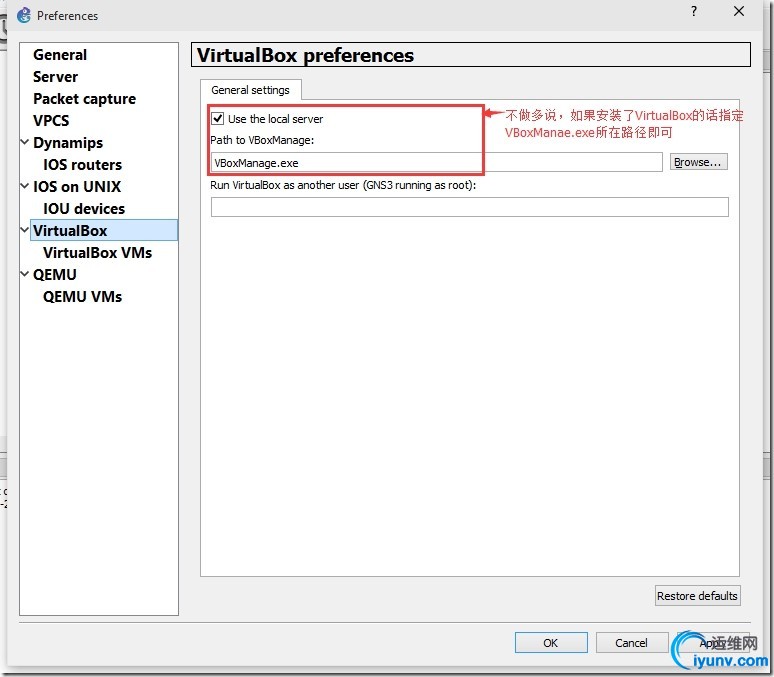
Task: Select Packet capture in the sidebar
Action: click(84, 98)
